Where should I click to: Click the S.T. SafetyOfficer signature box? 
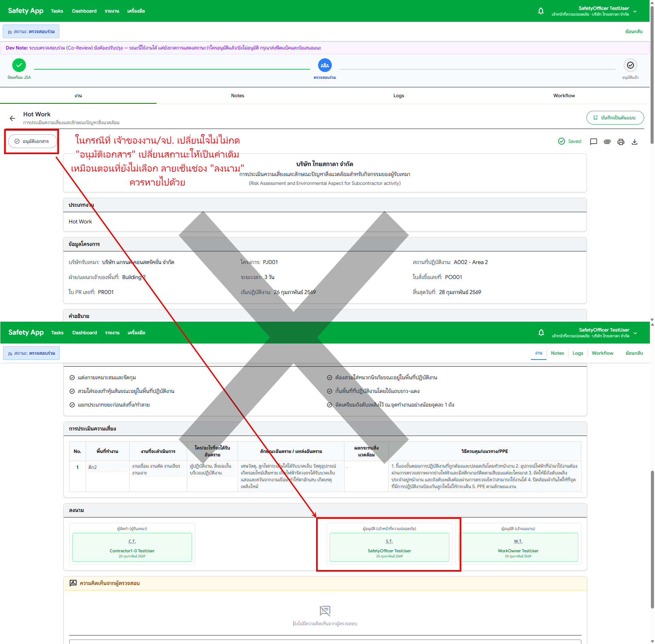389,547
